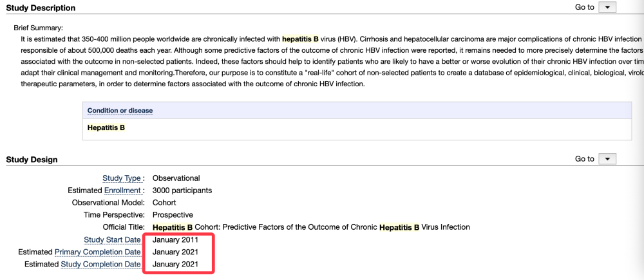Screen dimensions: 644x280
Task: Click Hepatitis B in the condition table
Action: pyautogui.click(x=106, y=127)
